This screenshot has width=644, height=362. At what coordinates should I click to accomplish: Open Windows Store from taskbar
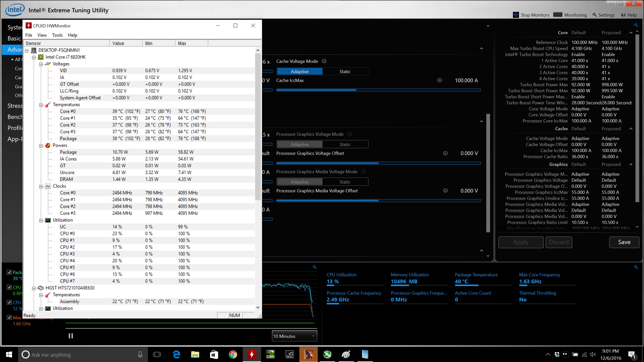pyautogui.click(x=214, y=354)
